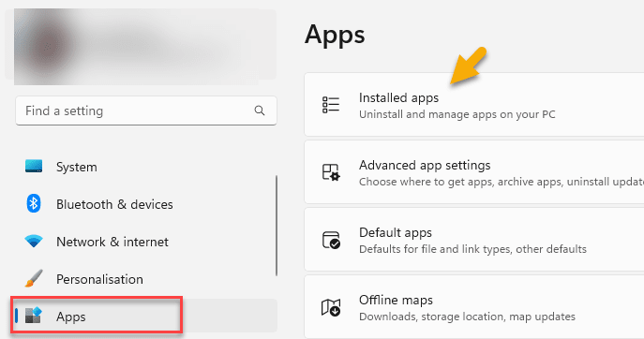Click the Advanced app settings icon
Viewport: 644px width, 339px height.
[331, 172]
